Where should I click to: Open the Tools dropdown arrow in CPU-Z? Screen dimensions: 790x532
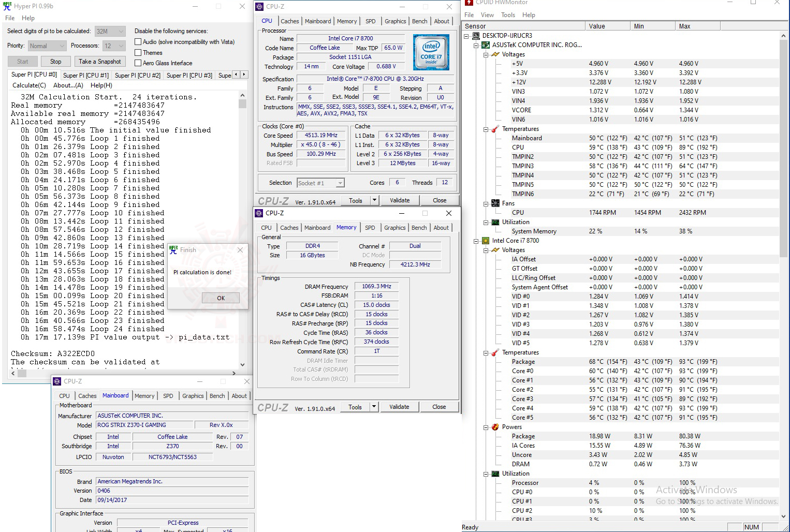click(374, 200)
